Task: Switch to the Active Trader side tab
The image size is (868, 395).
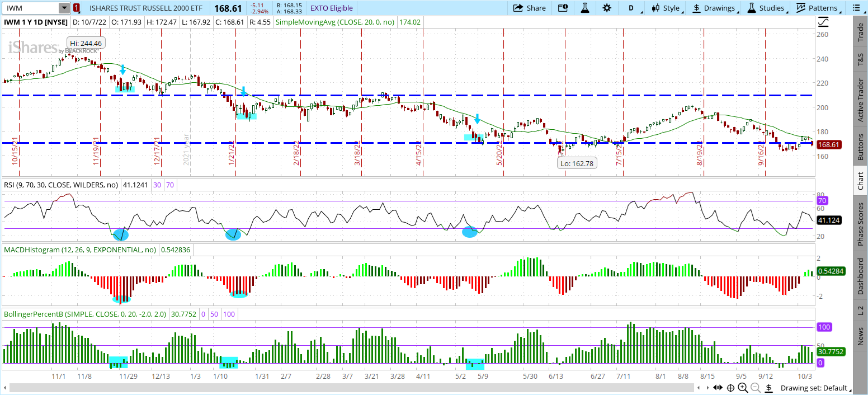Action: pyautogui.click(x=860, y=100)
